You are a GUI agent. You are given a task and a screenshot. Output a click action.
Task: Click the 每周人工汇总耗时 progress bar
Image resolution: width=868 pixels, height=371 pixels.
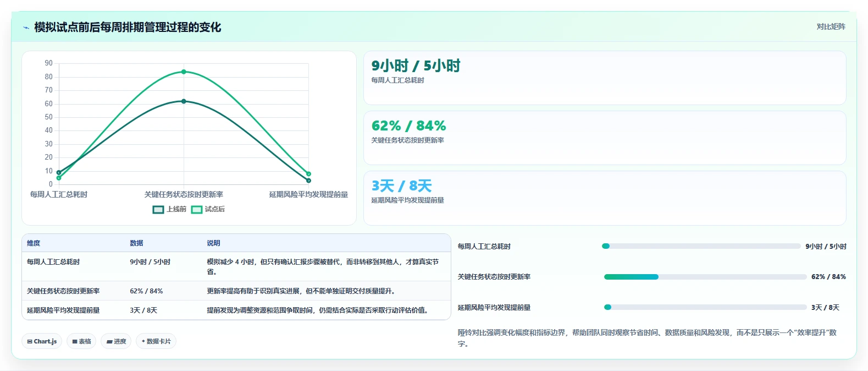tap(701, 246)
